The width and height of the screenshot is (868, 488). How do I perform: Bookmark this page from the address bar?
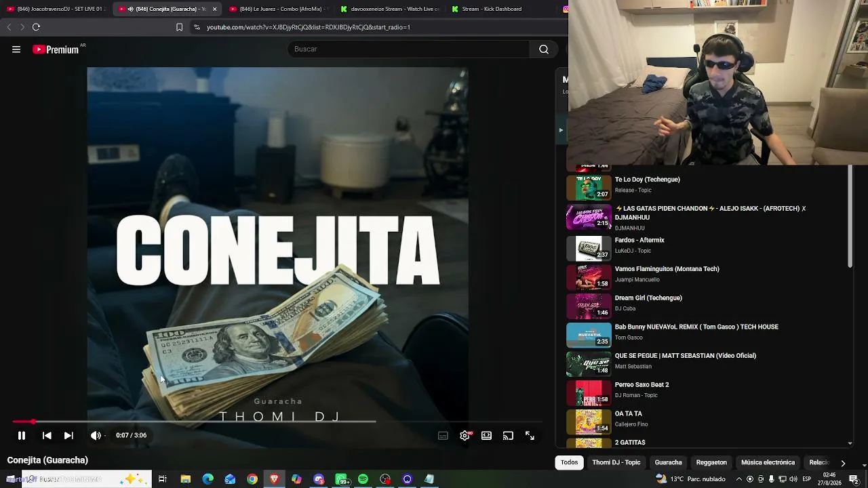[x=179, y=27]
